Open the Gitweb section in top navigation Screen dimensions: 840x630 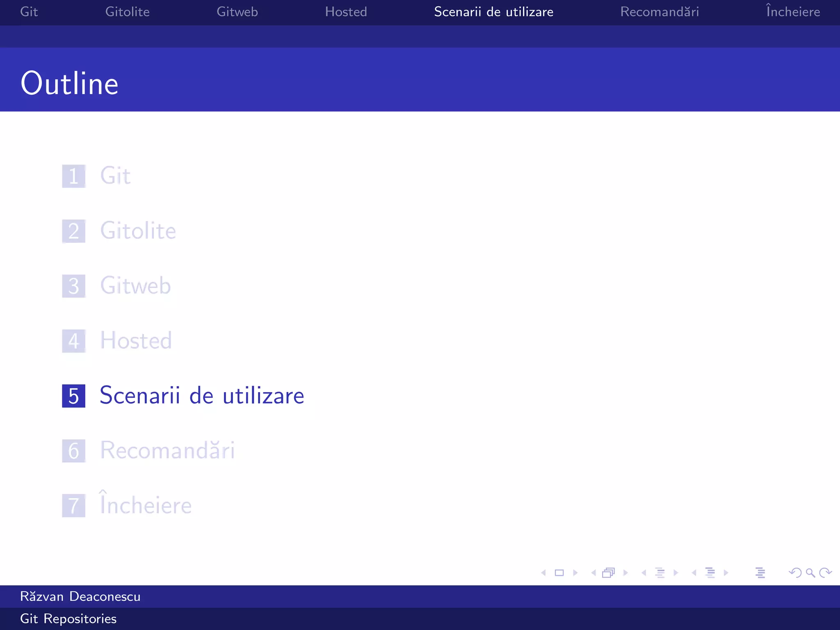237,12
